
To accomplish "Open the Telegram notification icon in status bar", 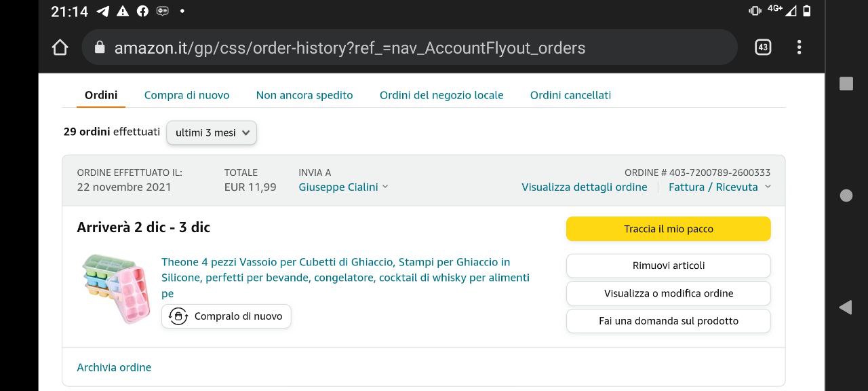I will tap(103, 11).
